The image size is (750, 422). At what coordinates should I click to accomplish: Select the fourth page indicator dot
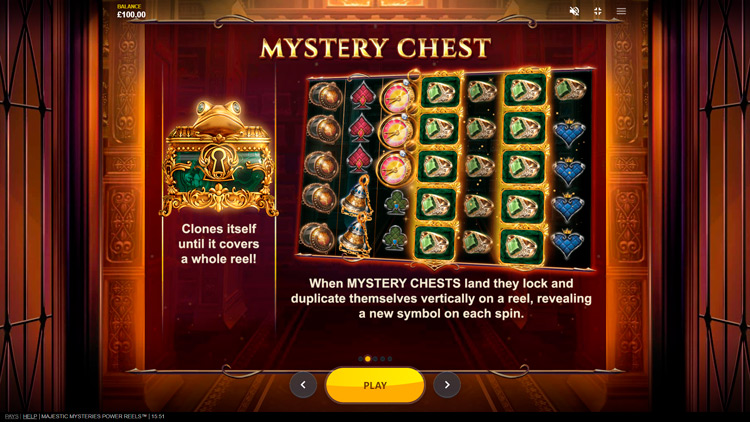382,359
